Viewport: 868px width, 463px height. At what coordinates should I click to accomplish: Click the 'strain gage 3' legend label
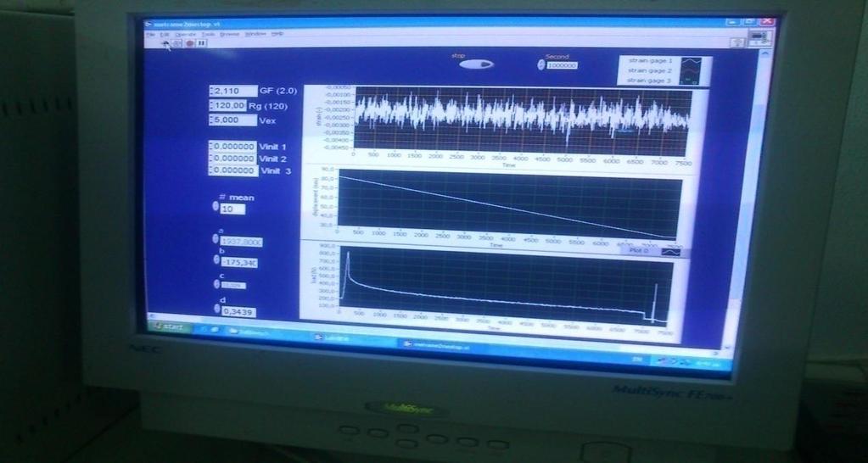click(x=648, y=81)
